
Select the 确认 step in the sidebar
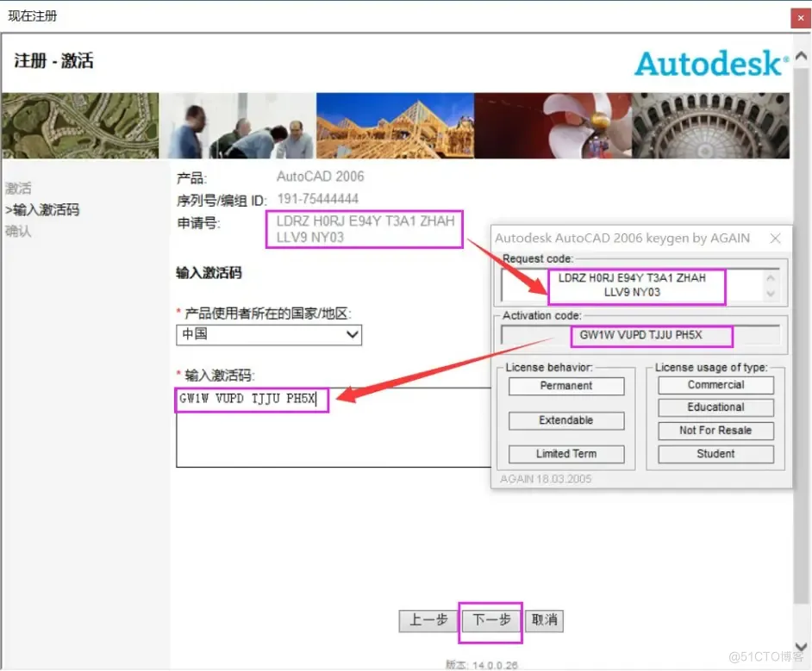(18, 231)
